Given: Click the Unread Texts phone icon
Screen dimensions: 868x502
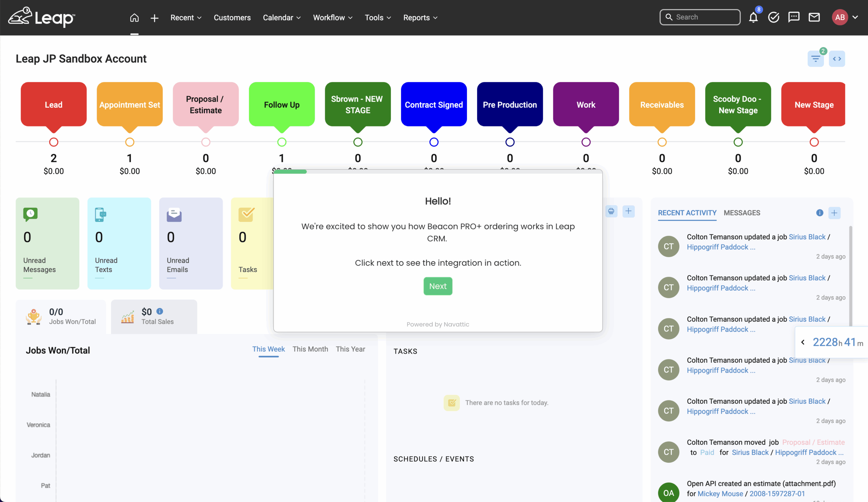Looking at the screenshot, I should point(100,214).
